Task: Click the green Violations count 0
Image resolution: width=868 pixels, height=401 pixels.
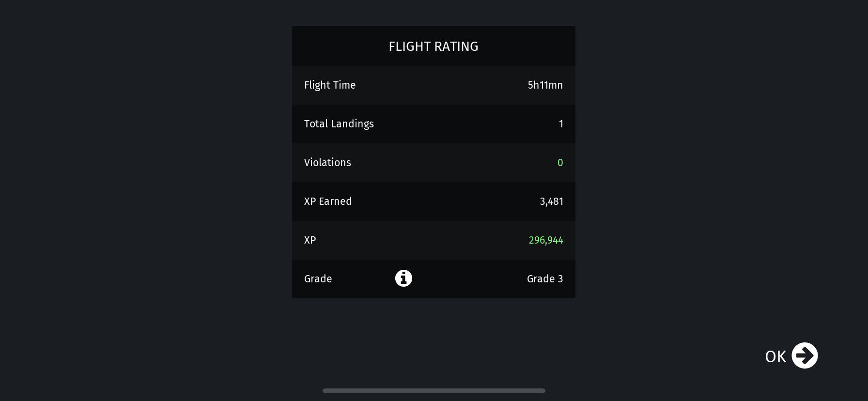Action: [x=560, y=163]
